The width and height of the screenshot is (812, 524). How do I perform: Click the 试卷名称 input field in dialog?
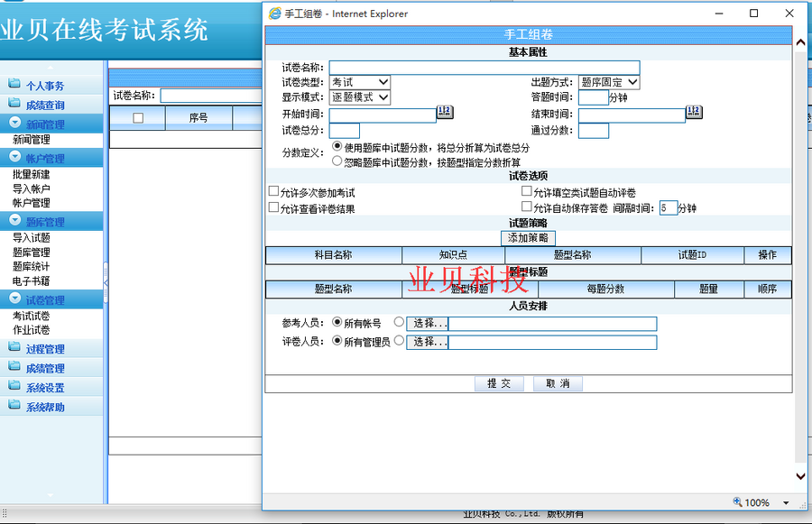pyautogui.click(x=484, y=68)
